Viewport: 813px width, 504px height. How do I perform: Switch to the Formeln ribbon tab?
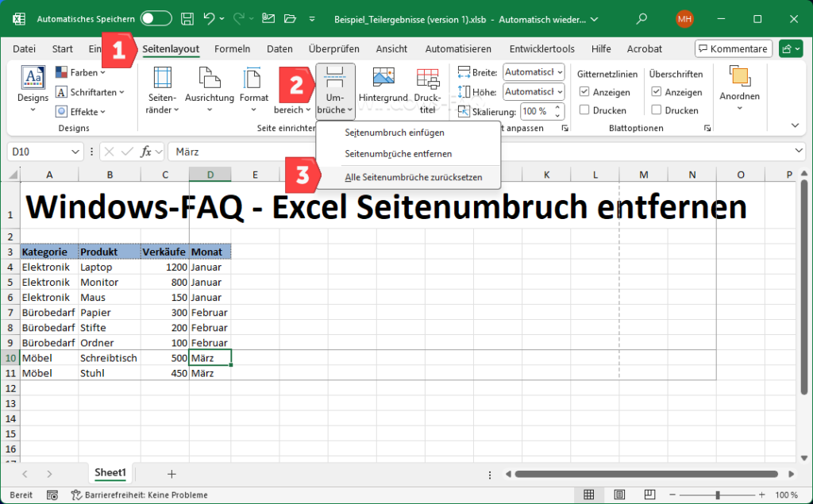(232, 48)
